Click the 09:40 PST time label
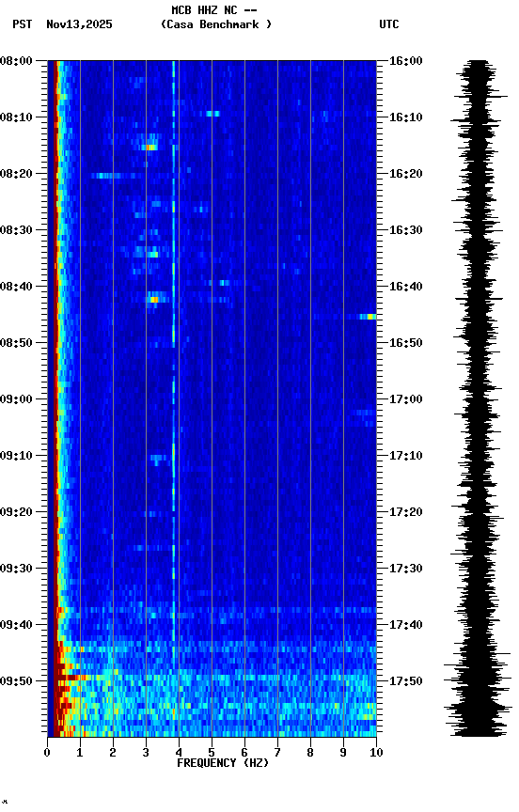 pos(16,626)
